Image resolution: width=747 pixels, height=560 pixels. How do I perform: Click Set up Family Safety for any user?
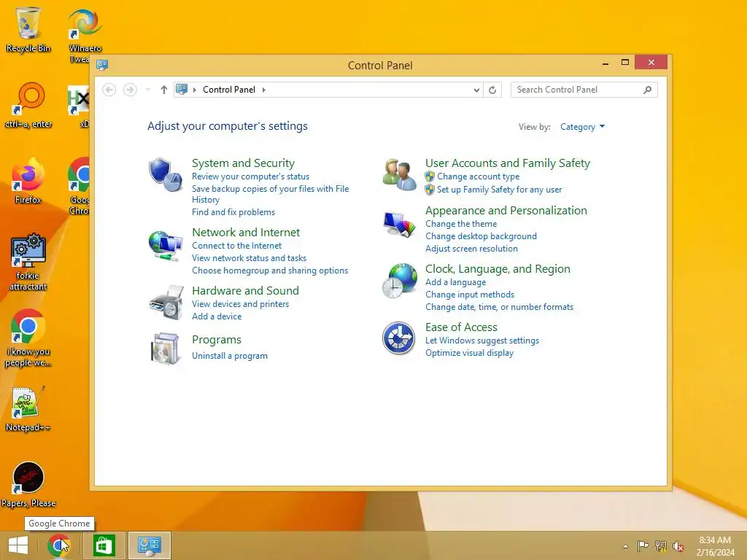[499, 190]
